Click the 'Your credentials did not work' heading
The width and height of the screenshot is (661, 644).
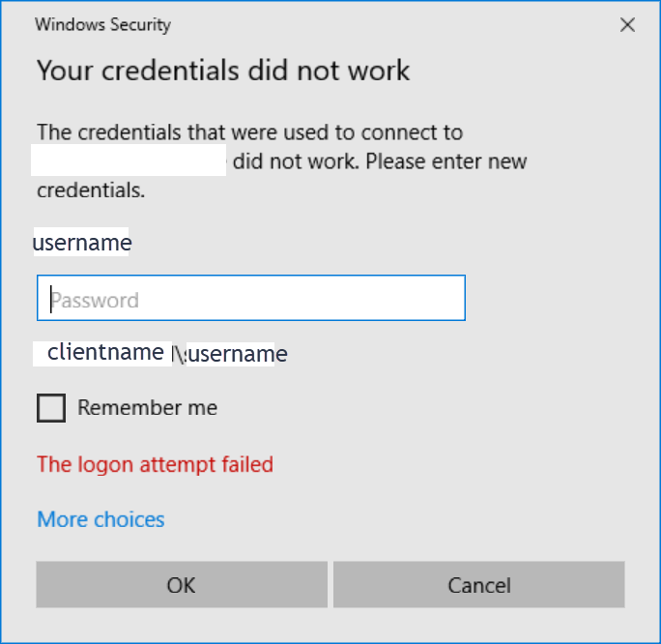[x=223, y=71]
